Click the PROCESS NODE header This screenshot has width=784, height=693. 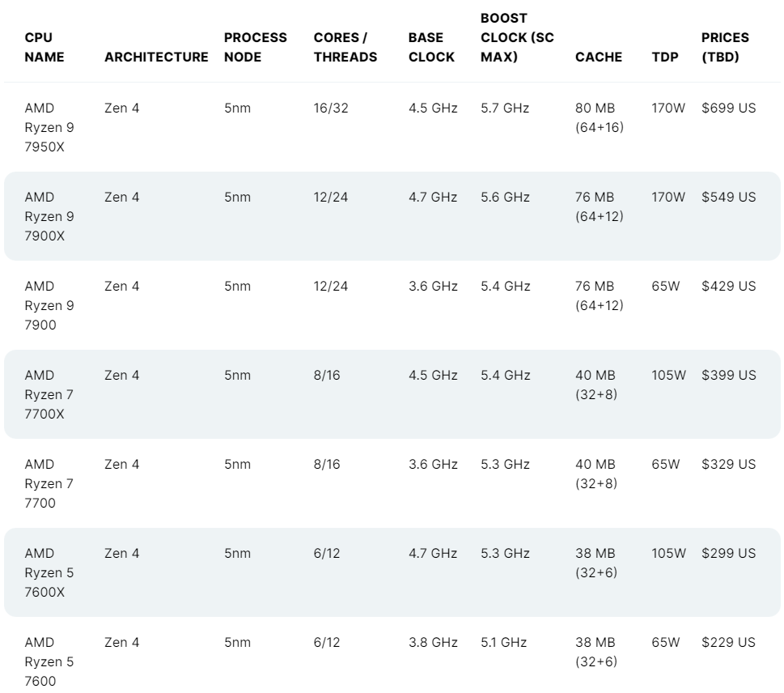tap(255, 47)
